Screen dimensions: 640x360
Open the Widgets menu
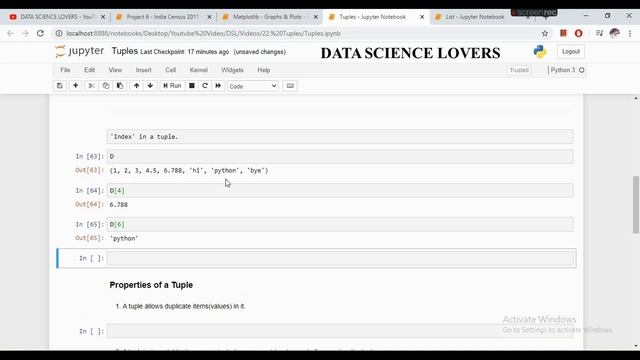coord(232,70)
